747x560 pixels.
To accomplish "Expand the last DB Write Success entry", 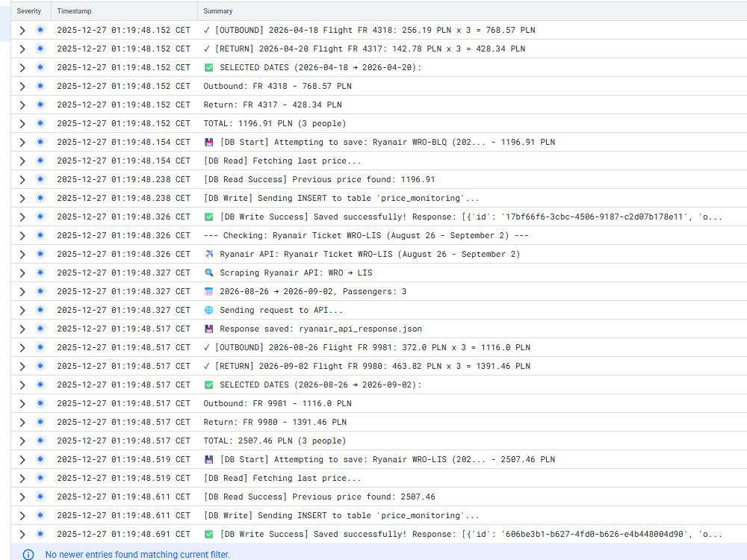I will point(22,535).
